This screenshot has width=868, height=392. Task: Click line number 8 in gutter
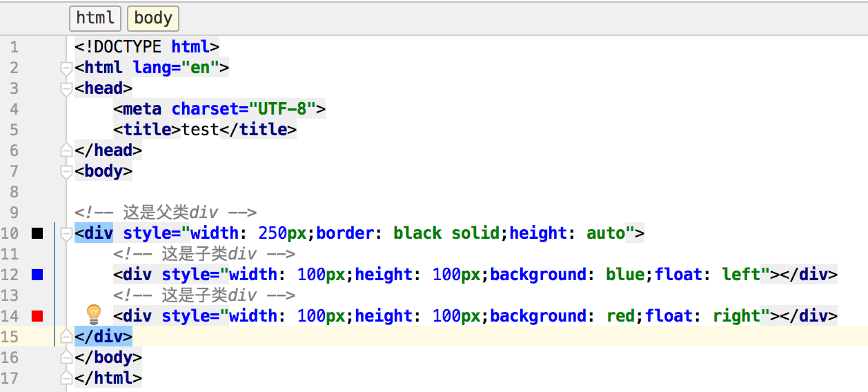pyautogui.click(x=14, y=192)
